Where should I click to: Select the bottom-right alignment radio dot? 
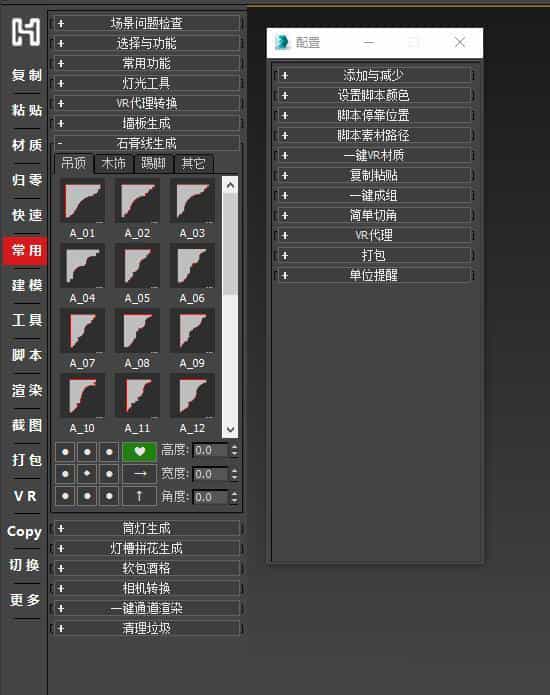(109, 496)
